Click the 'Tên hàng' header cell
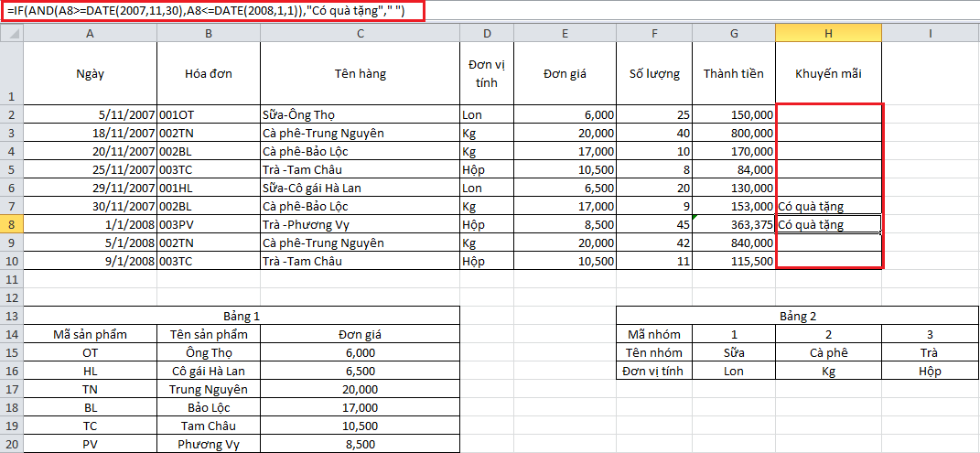Viewport: 980px width, 453px height. 360,73
